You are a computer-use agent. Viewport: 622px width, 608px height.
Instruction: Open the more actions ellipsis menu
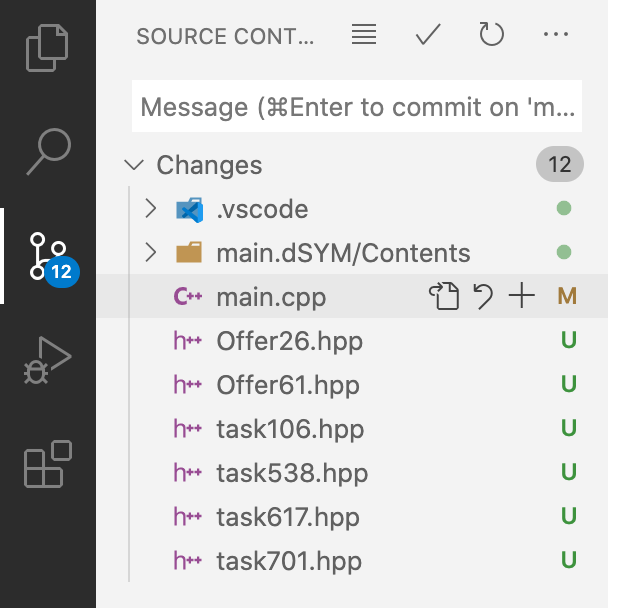(555, 35)
